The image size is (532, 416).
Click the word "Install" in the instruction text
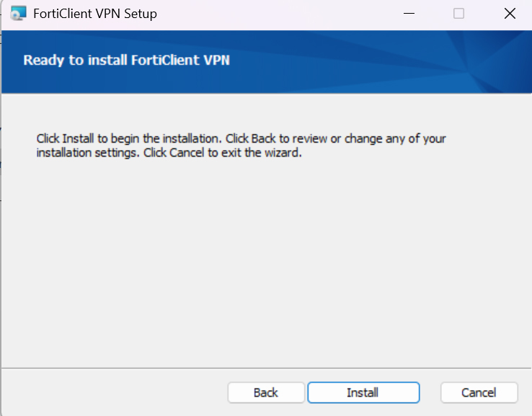pos(77,138)
